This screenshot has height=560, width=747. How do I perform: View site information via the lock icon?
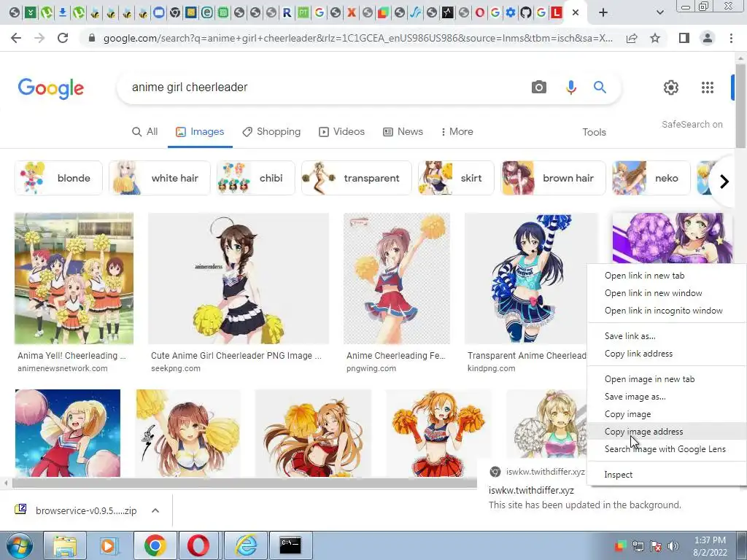coord(92,38)
